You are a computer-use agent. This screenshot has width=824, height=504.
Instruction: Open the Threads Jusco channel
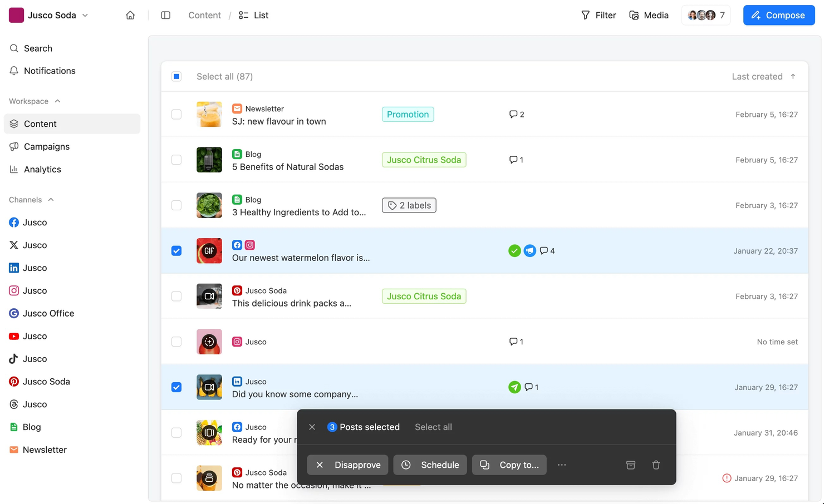[x=28, y=404]
